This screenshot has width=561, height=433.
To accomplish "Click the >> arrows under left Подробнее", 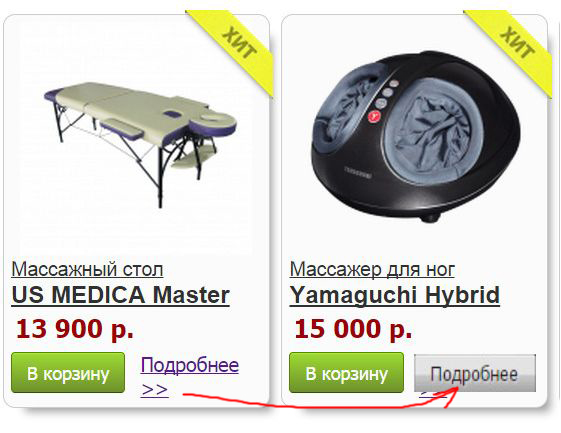I will tap(155, 390).
